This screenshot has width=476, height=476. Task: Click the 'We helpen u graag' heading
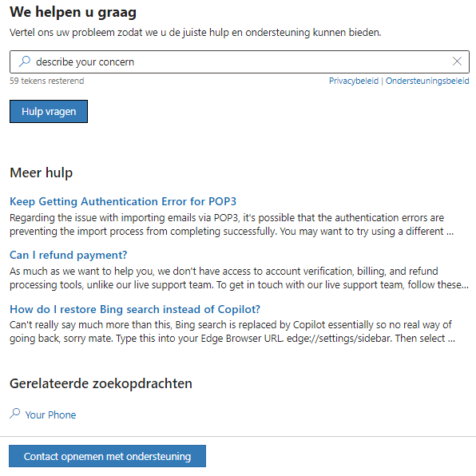(73, 13)
